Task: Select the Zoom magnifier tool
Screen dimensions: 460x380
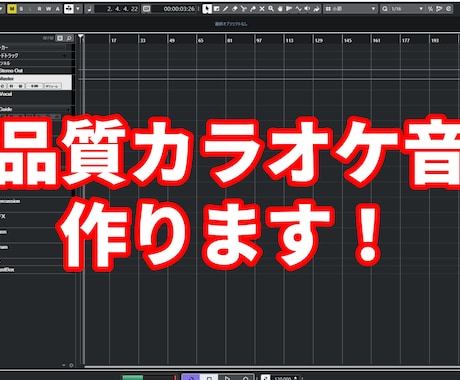Action: (271, 9)
